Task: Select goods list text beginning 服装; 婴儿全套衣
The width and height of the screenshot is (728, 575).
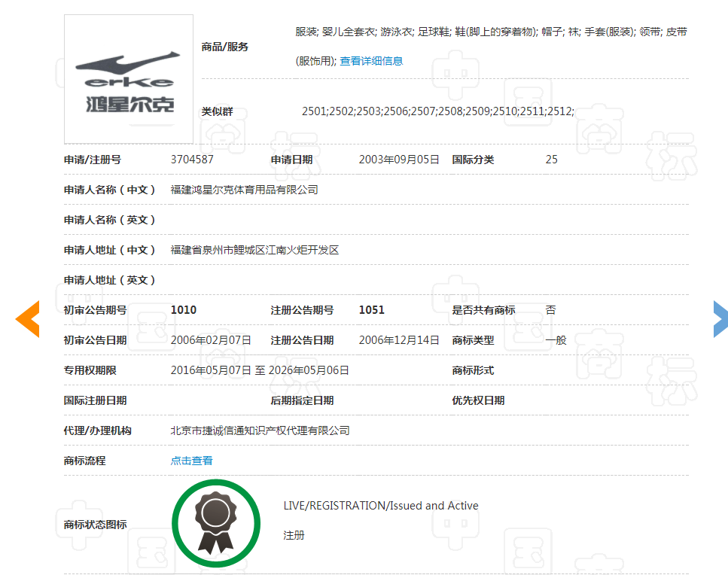Action: 491,46
